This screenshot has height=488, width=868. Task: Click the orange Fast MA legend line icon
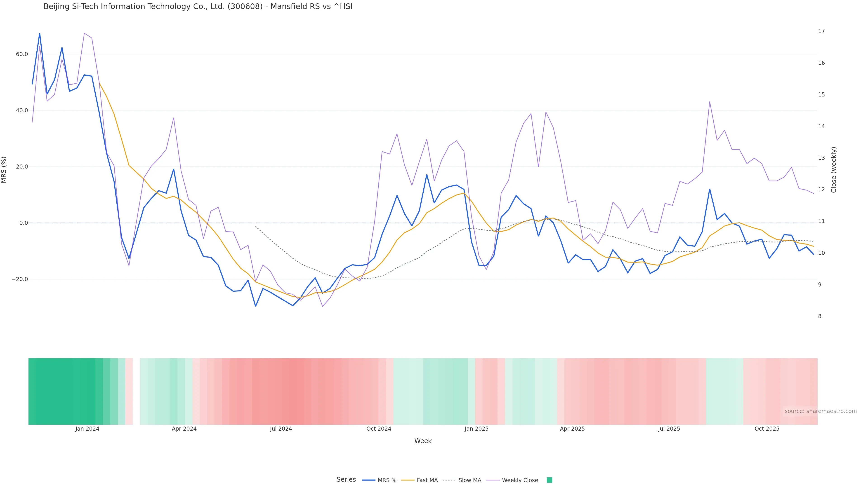click(x=408, y=480)
